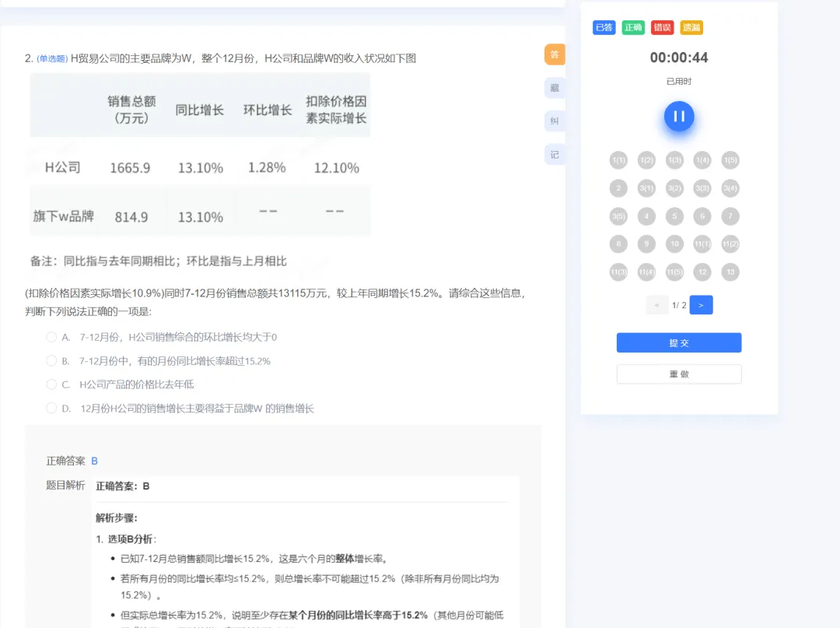
Task: Click the 正确答案 B answer line
Action: [x=72, y=461]
